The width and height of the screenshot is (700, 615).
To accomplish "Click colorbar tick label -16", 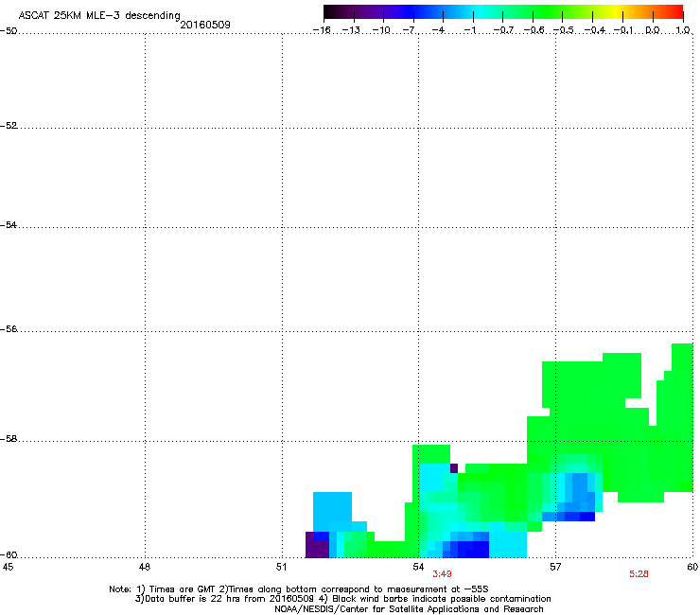I will pyautogui.click(x=322, y=30).
